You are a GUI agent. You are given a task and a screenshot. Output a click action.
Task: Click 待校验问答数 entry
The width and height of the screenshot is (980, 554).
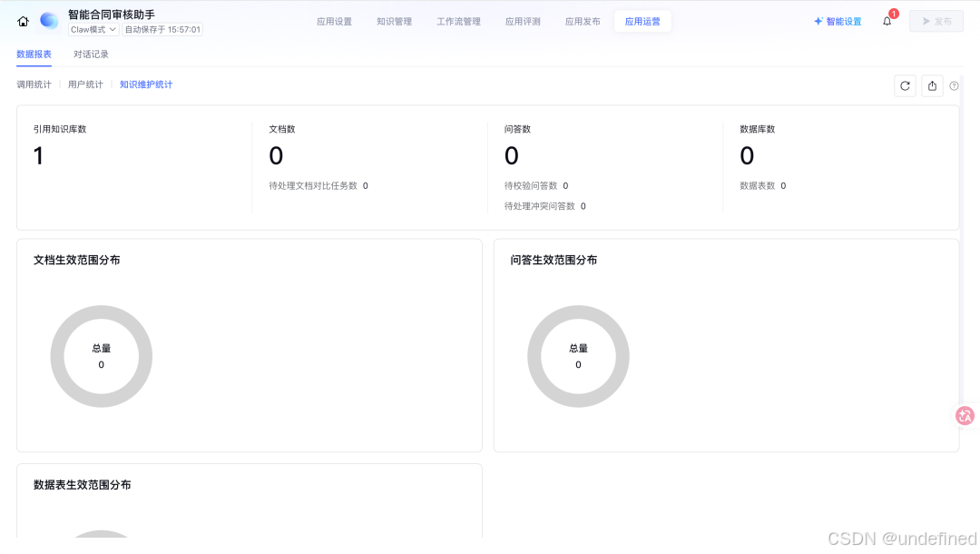[x=536, y=185]
